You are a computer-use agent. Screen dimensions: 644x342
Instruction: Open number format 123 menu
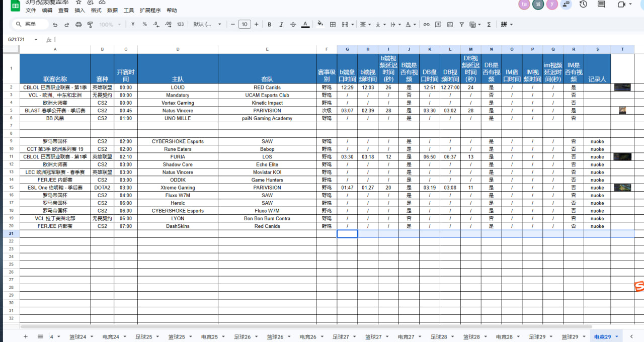(181, 24)
